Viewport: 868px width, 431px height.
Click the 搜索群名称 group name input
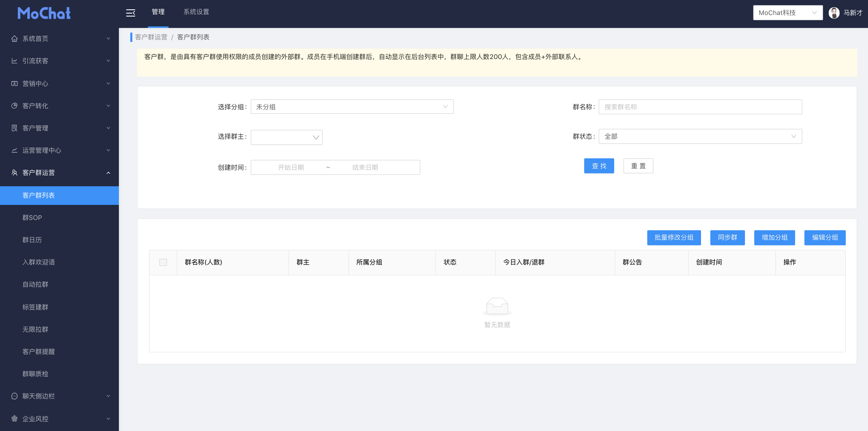pos(700,107)
